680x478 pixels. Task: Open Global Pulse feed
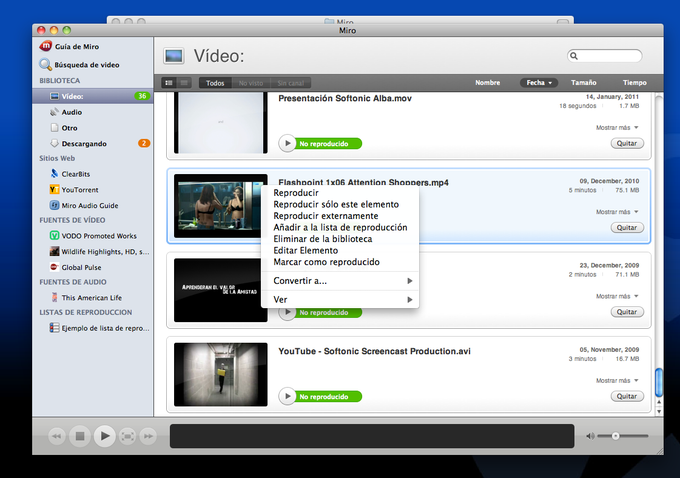coord(76,267)
